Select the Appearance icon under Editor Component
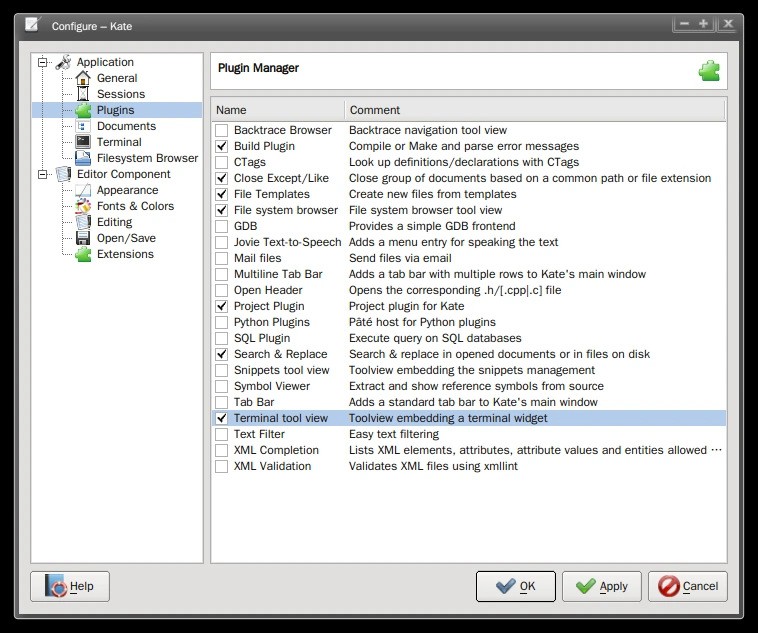 (83, 190)
